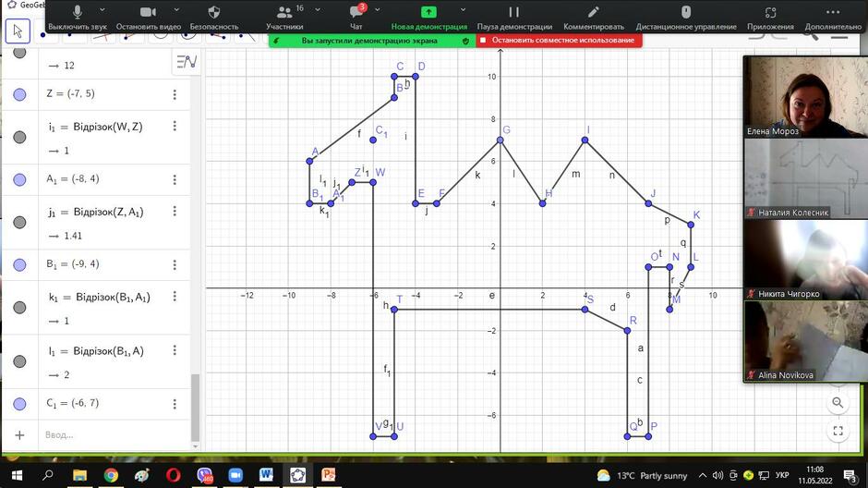
Task: Toggle fullscreen graphics view icon
Action: pyautogui.click(x=838, y=431)
